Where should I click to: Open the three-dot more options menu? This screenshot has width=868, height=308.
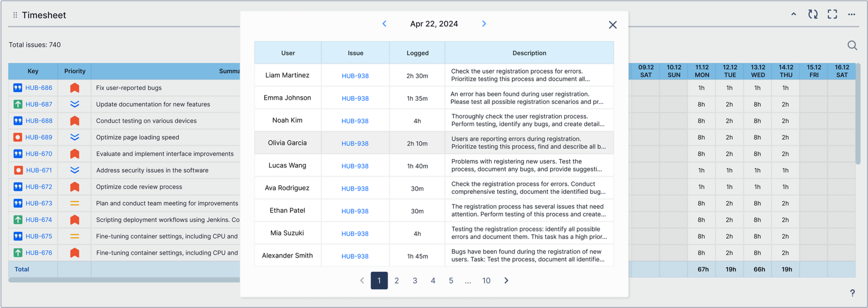tap(851, 14)
